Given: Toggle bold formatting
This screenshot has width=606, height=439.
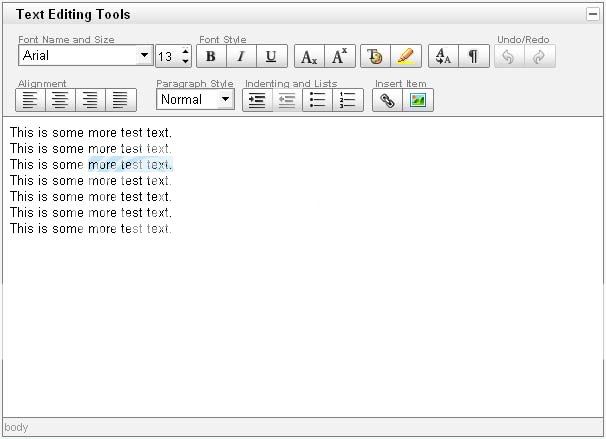Looking at the screenshot, I should (x=211, y=56).
